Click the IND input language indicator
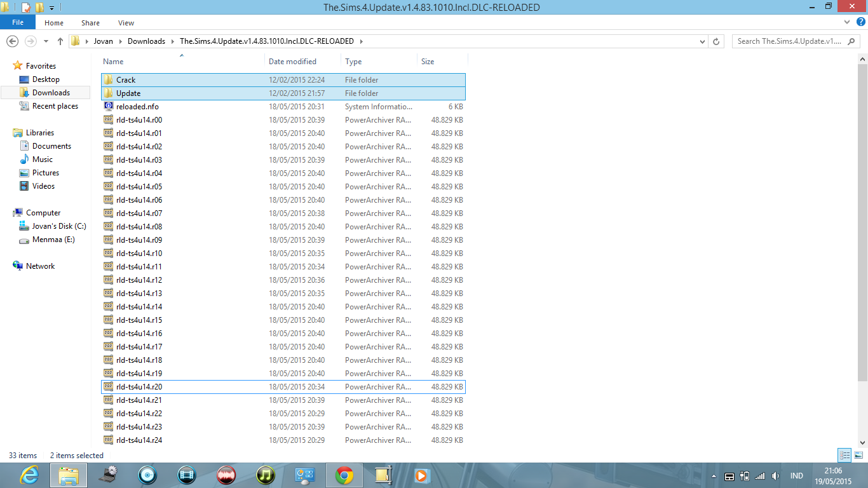The height and width of the screenshot is (488, 868). pyautogui.click(x=796, y=476)
